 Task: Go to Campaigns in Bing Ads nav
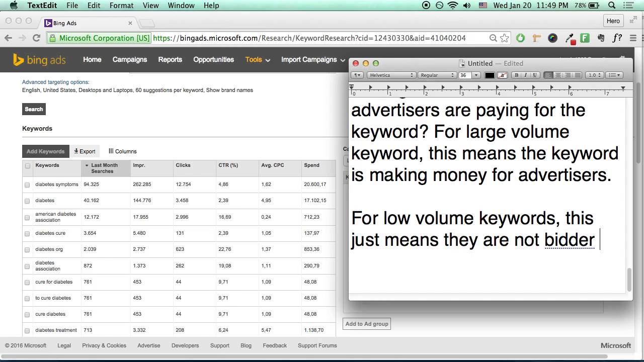130,59
